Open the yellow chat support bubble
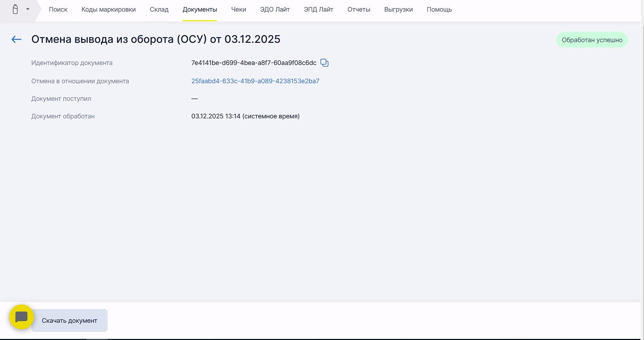The width and height of the screenshot is (644, 340). tap(21, 317)
